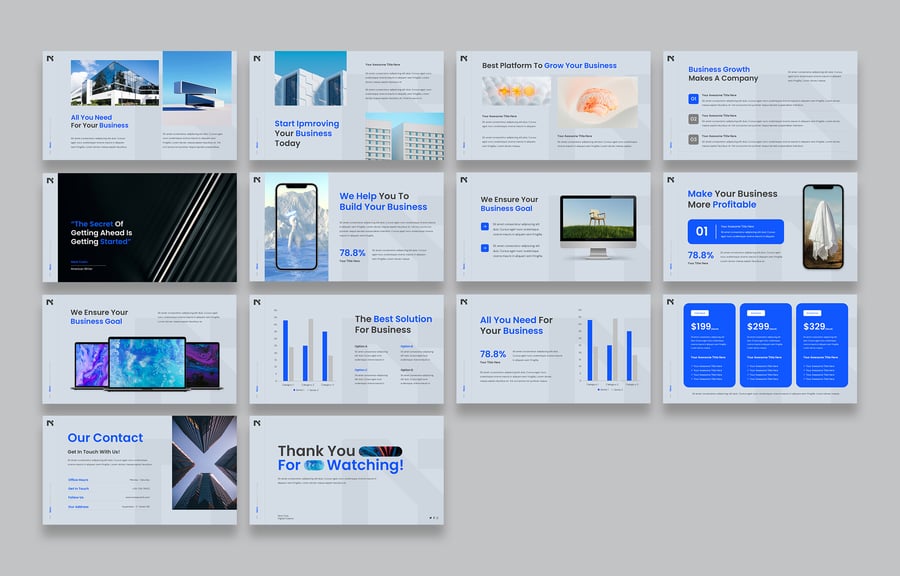The image size is (900, 576).
Task: Click the logo on Best Platform slide
Action: click(x=464, y=58)
